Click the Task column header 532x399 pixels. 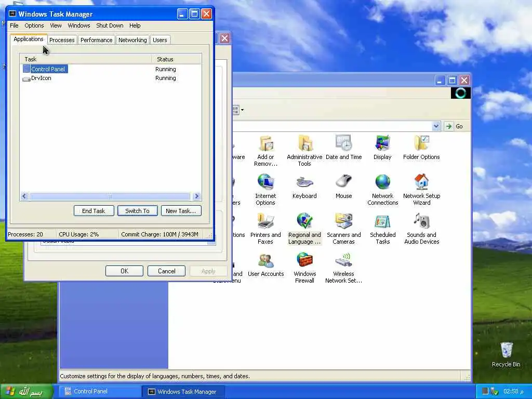(x=86, y=59)
